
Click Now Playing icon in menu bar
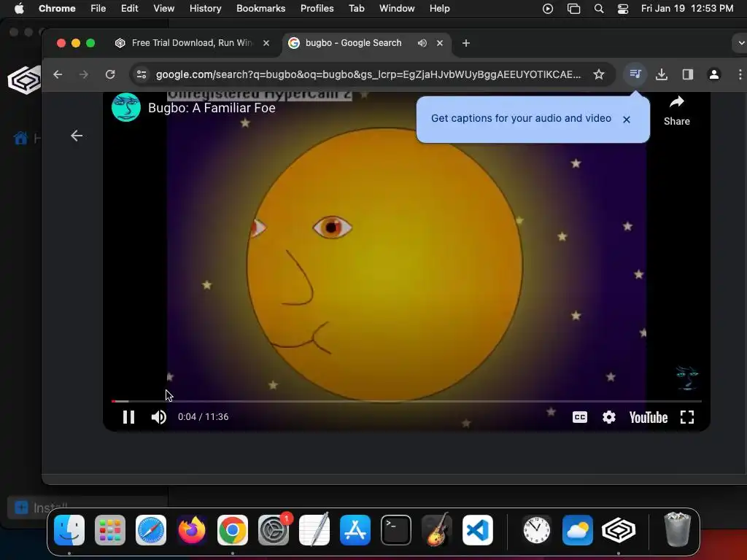548,9
